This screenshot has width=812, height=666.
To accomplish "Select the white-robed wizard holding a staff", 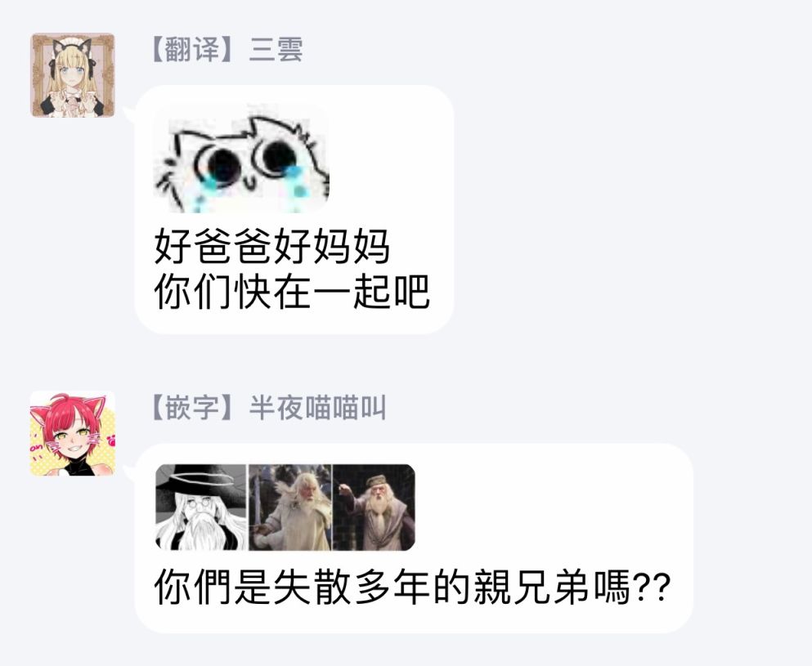I will [290, 507].
